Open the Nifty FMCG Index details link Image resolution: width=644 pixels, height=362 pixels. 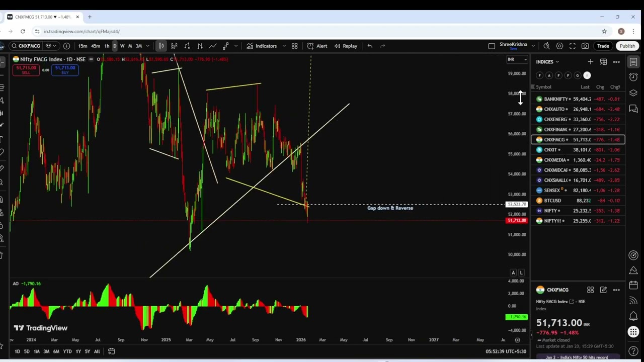[x=555, y=302]
